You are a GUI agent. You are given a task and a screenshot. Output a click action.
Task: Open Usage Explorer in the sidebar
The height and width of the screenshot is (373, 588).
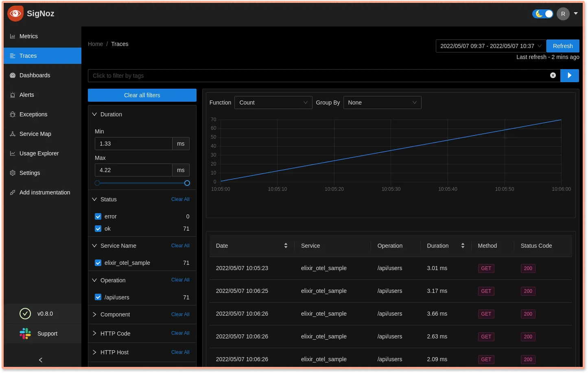(x=42, y=153)
